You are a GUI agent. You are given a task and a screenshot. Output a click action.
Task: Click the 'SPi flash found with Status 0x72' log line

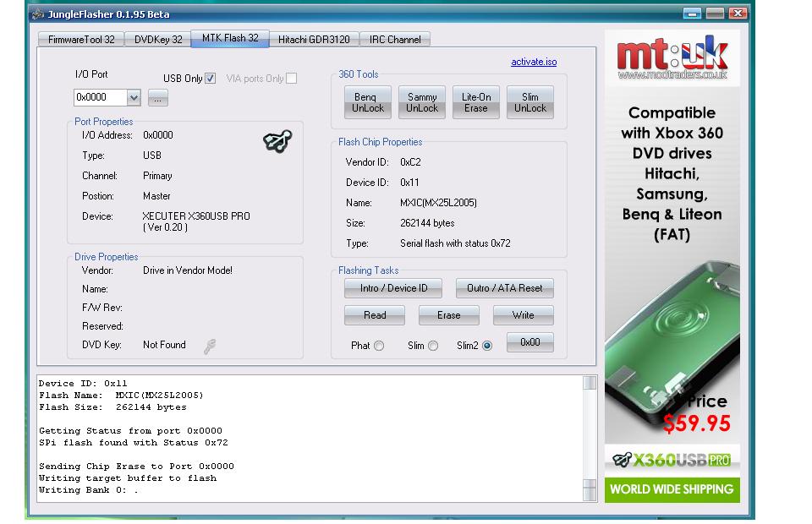click(133, 443)
